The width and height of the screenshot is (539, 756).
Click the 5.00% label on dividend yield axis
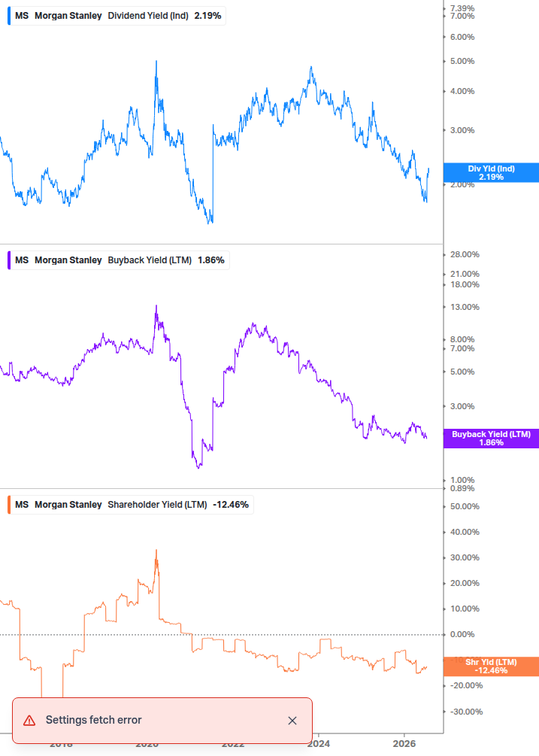[462, 61]
